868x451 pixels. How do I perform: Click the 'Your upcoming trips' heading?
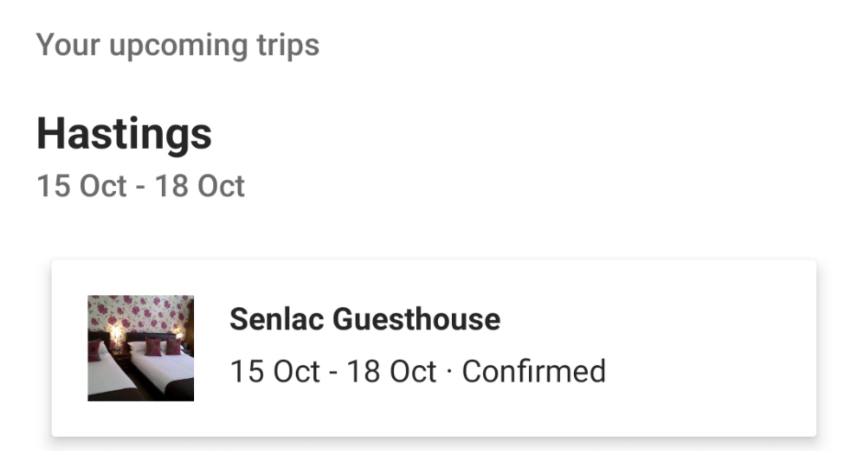[x=177, y=45]
